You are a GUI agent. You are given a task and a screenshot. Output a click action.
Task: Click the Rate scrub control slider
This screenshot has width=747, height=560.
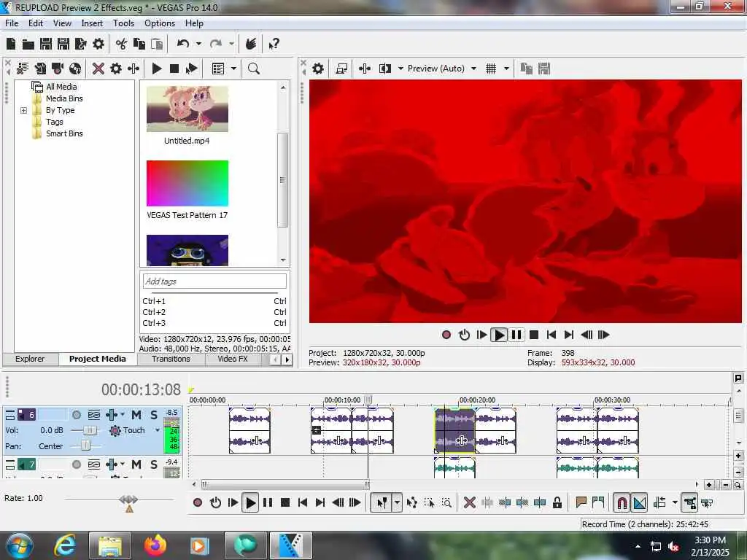point(128,499)
